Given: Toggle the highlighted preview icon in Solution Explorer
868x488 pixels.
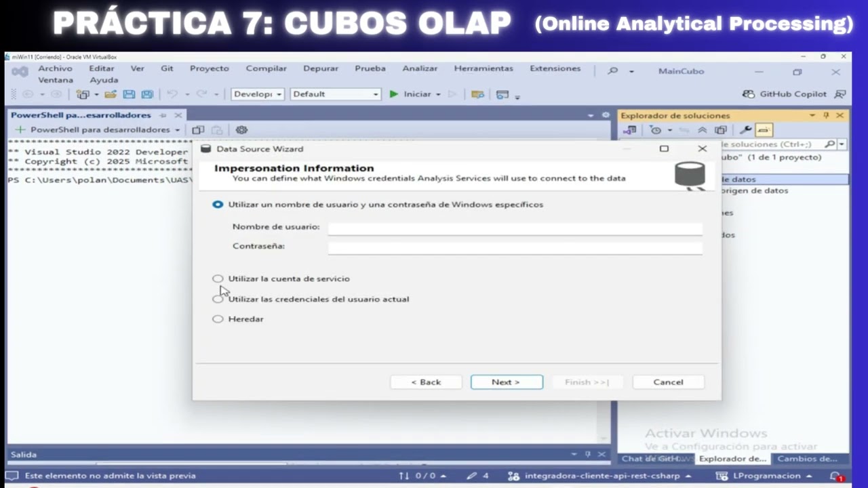Looking at the screenshot, I should [764, 130].
